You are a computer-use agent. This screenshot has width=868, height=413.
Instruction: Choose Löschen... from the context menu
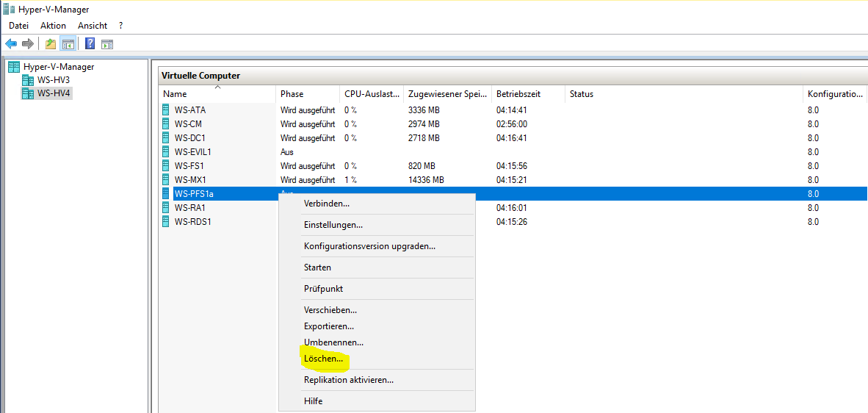(x=377, y=359)
